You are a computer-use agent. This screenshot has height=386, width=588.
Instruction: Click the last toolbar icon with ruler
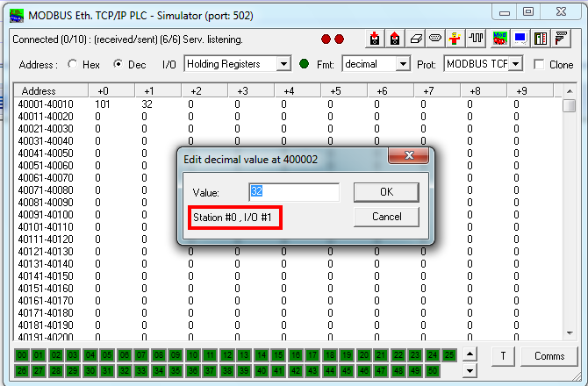(561, 39)
